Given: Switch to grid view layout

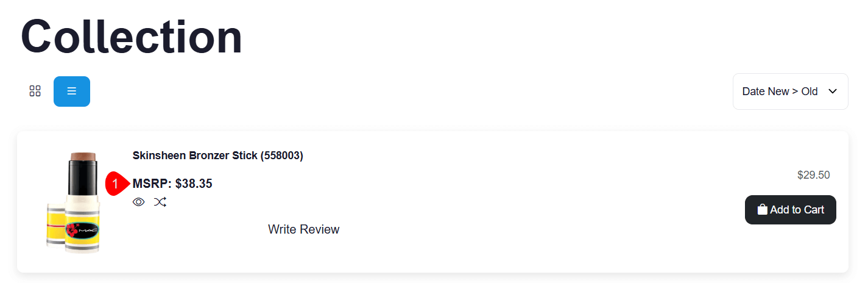Looking at the screenshot, I should point(35,91).
